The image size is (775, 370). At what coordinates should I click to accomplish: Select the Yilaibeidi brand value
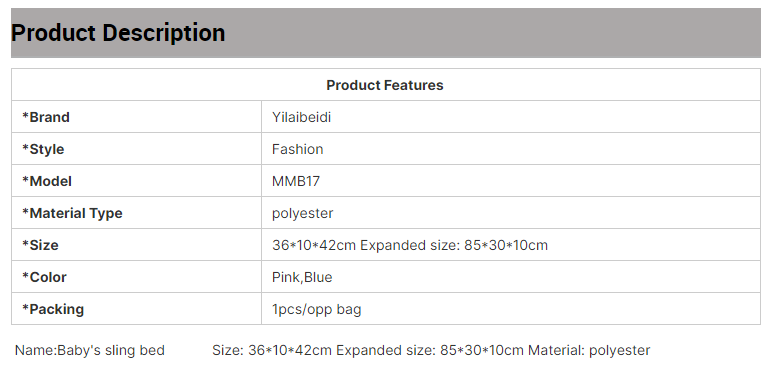301,117
